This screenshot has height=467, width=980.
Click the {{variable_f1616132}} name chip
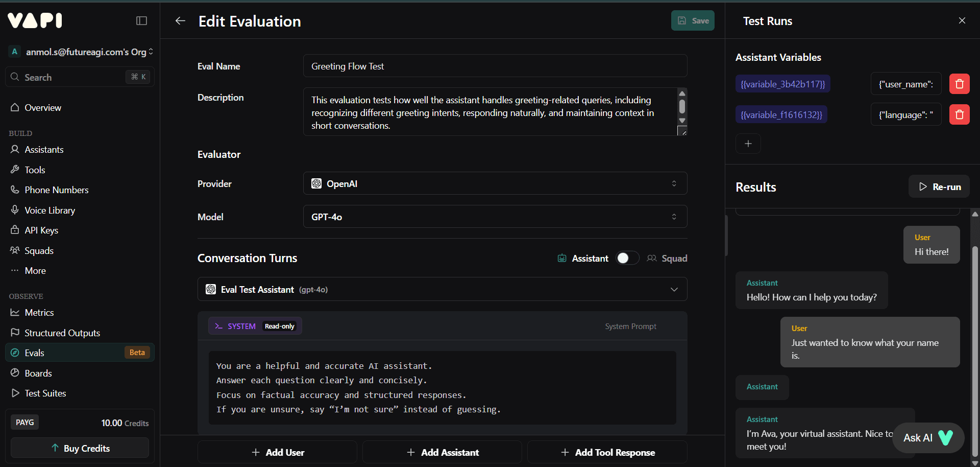click(781, 114)
